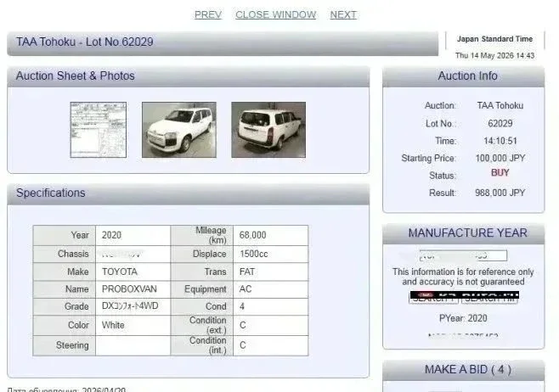Click the manufacture year chassis input field
Screen dimensions: 559x392
pyautogui.click(x=463, y=255)
